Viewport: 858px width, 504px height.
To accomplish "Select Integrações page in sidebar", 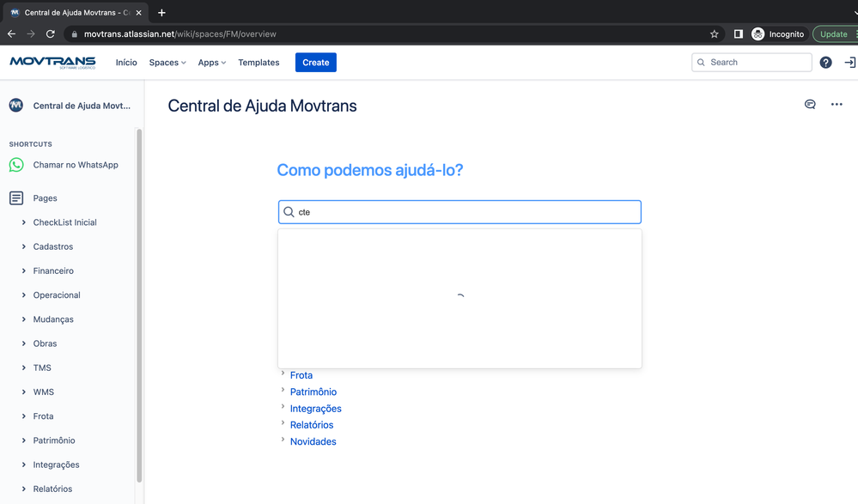I will point(57,465).
